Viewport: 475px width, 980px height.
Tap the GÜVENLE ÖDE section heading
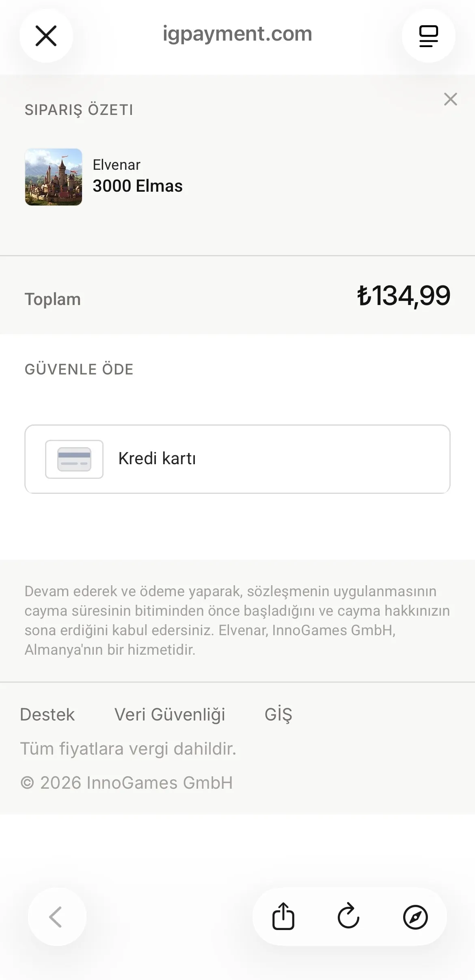[79, 369]
